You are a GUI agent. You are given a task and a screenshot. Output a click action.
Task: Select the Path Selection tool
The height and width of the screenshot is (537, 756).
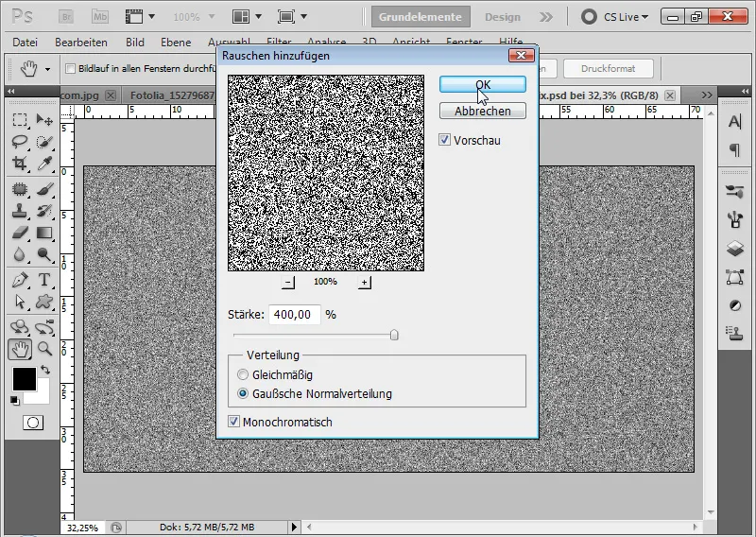coord(20,302)
